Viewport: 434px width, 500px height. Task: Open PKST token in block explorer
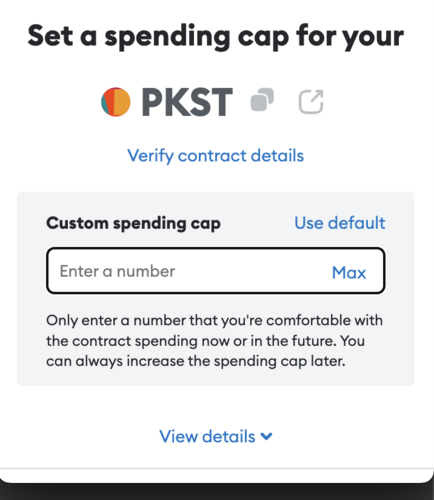point(311,102)
